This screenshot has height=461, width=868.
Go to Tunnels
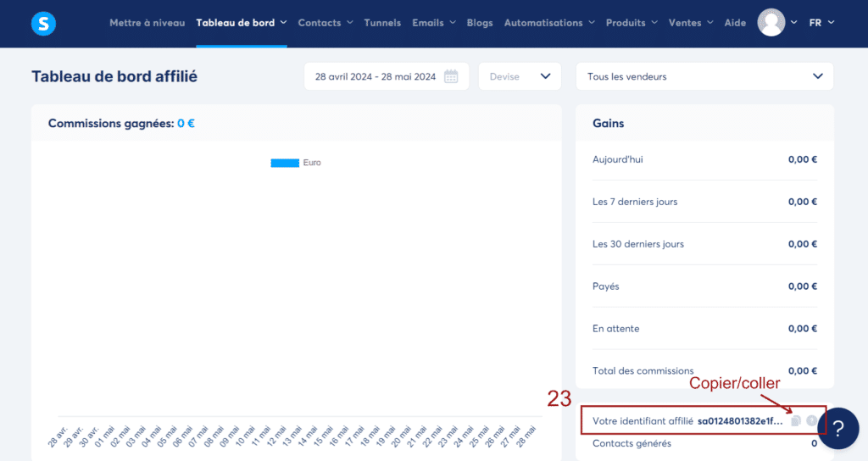[x=382, y=23]
